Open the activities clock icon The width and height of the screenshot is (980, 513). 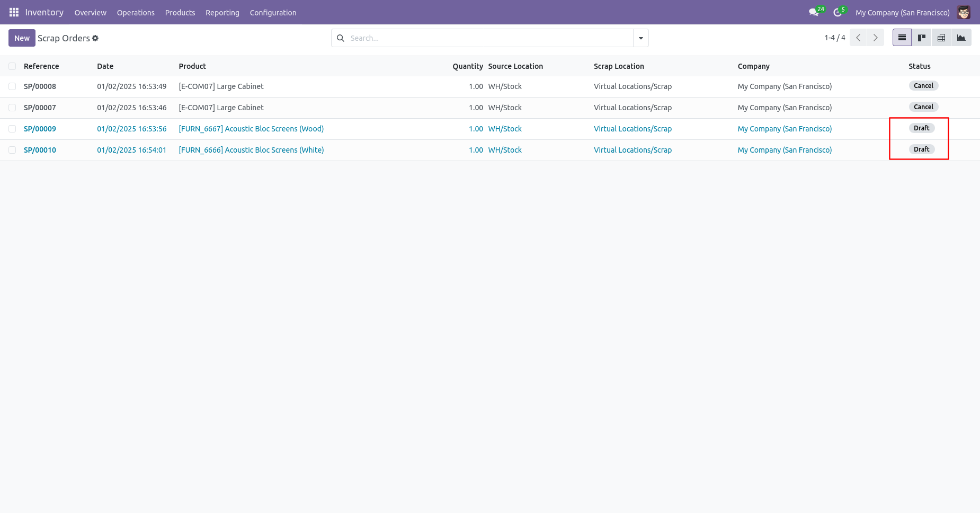(837, 12)
